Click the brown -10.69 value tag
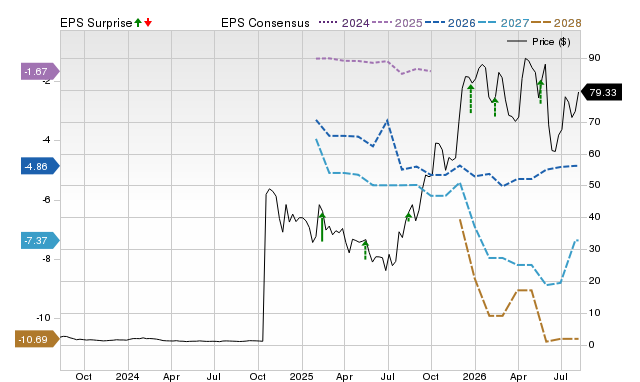Image resolution: width=640 pixels, height=382 pixels. pos(37,339)
